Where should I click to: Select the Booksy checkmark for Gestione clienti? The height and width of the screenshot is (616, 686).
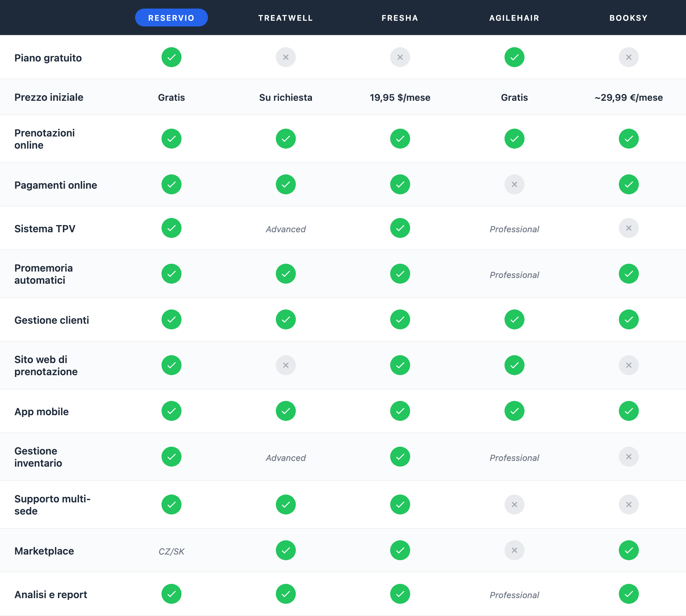(x=629, y=319)
